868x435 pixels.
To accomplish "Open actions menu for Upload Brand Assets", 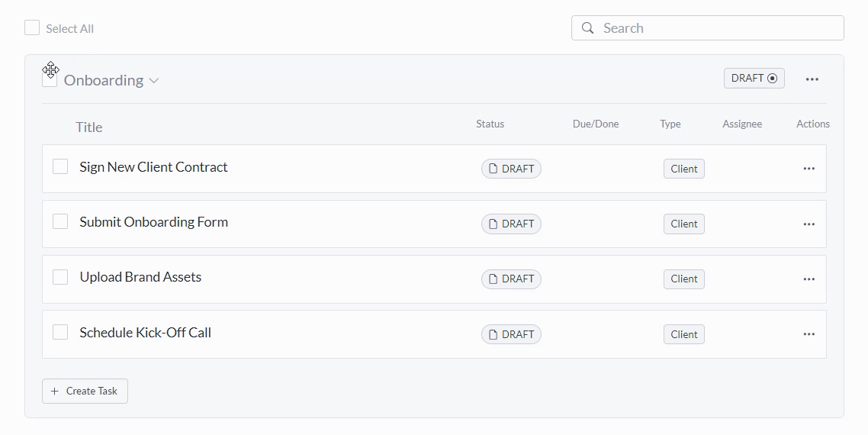I will (x=809, y=279).
